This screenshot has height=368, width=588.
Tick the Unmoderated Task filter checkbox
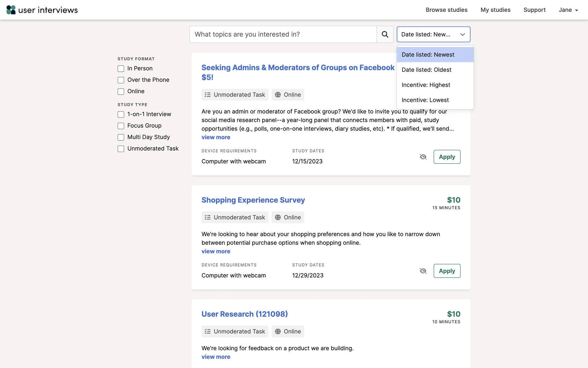[x=121, y=149]
